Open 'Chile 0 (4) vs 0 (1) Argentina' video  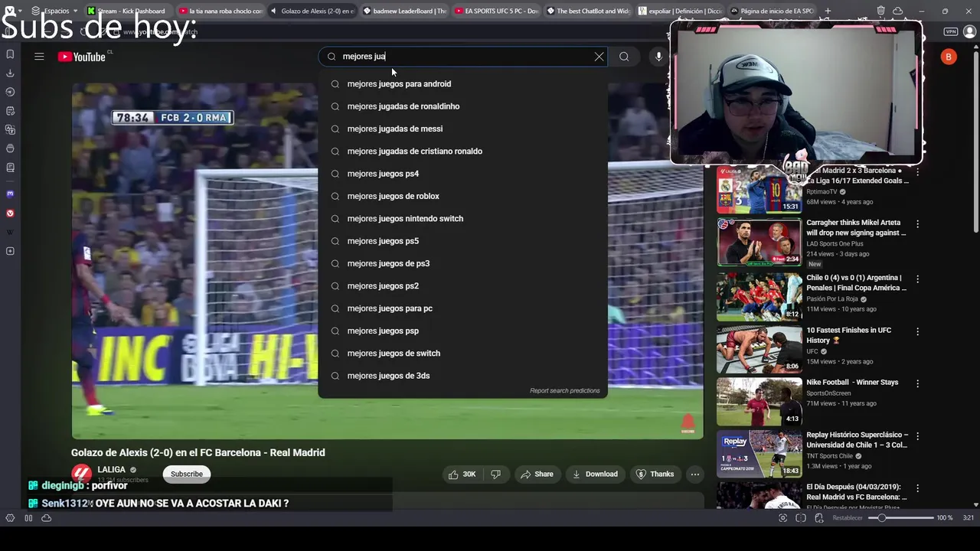pyautogui.click(x=856, y=283)
